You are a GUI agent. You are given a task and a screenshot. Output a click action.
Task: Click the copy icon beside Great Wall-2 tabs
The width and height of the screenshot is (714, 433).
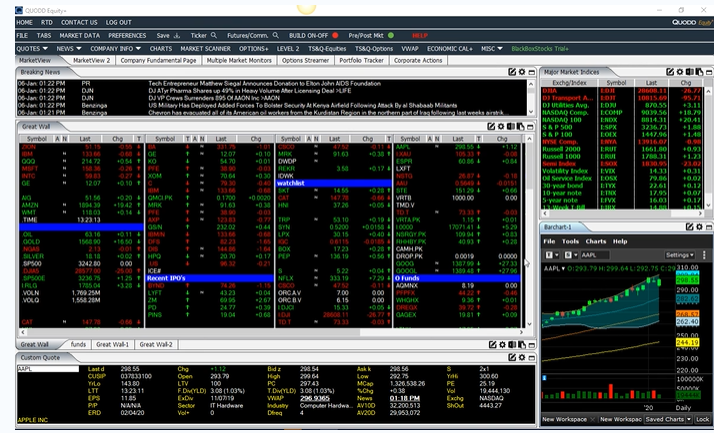pyautogui.click(x=522, y=345)
